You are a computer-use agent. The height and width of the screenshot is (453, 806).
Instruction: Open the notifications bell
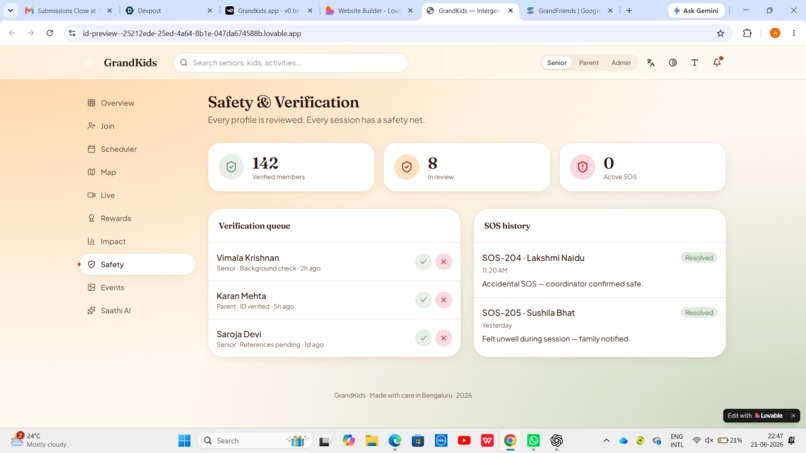click(717, 63)
